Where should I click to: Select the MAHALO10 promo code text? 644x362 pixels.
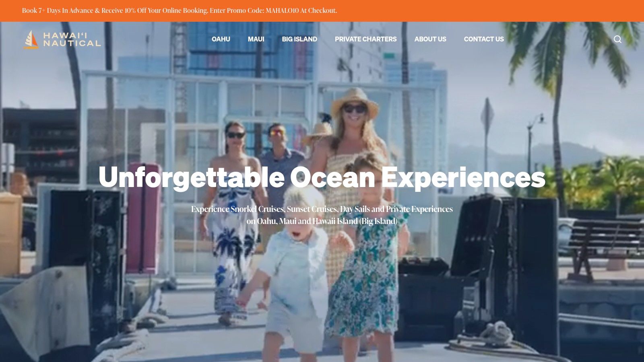(x=282, y=10)
